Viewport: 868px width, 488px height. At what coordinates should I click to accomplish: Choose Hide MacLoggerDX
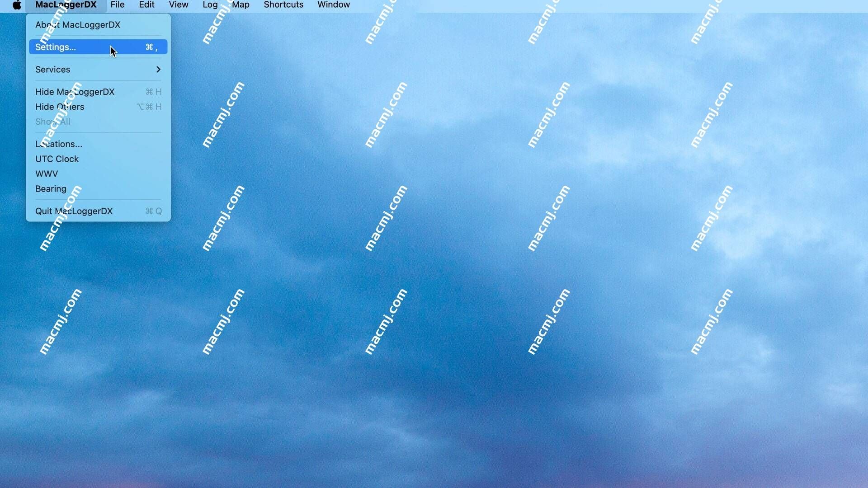[x=98, y=92]
